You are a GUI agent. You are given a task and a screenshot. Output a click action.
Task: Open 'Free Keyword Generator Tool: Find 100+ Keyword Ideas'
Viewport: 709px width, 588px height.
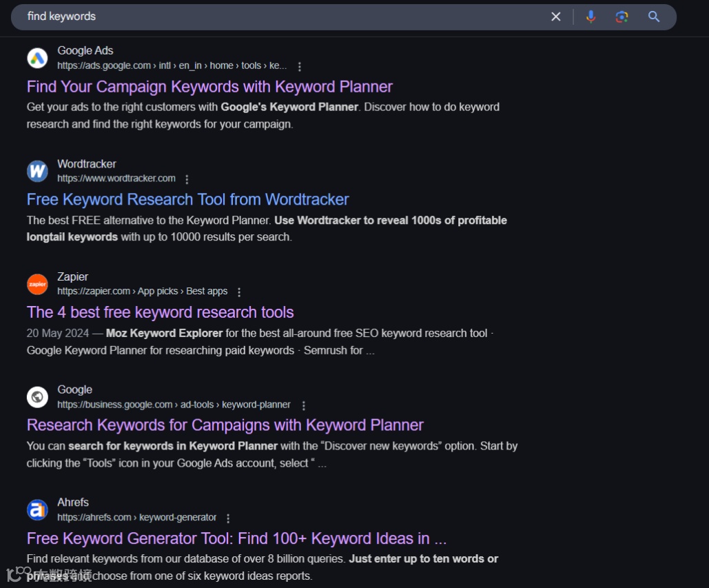point(236,538)
